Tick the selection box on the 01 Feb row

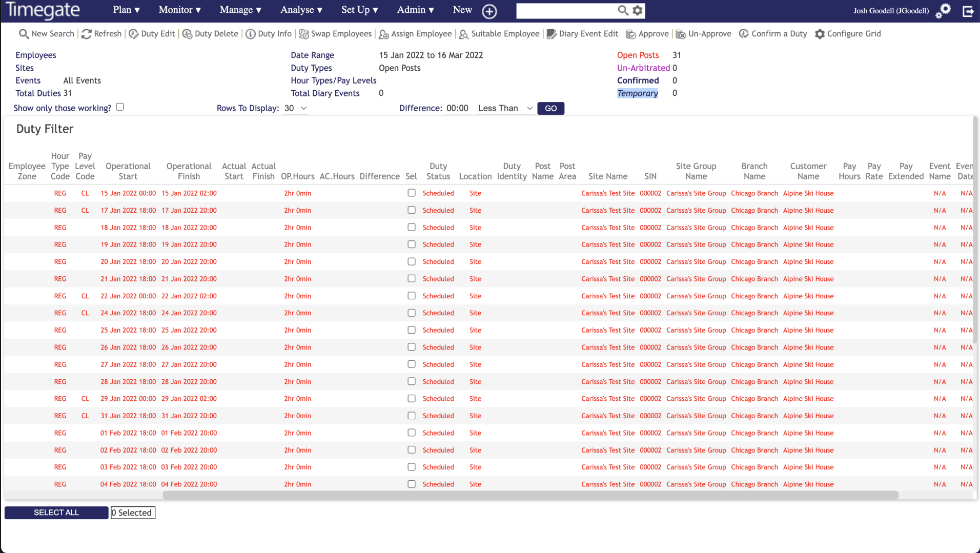coord(411,433)
